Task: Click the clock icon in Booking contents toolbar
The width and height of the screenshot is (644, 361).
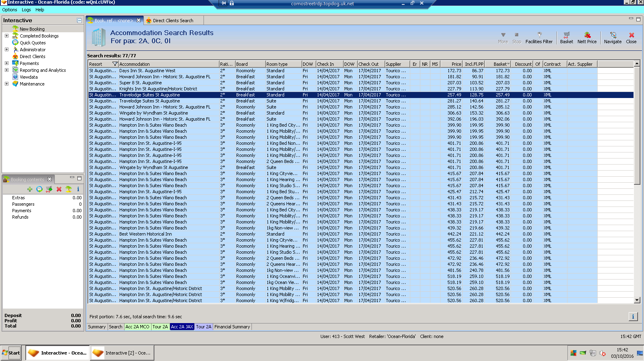Action: 39,189
